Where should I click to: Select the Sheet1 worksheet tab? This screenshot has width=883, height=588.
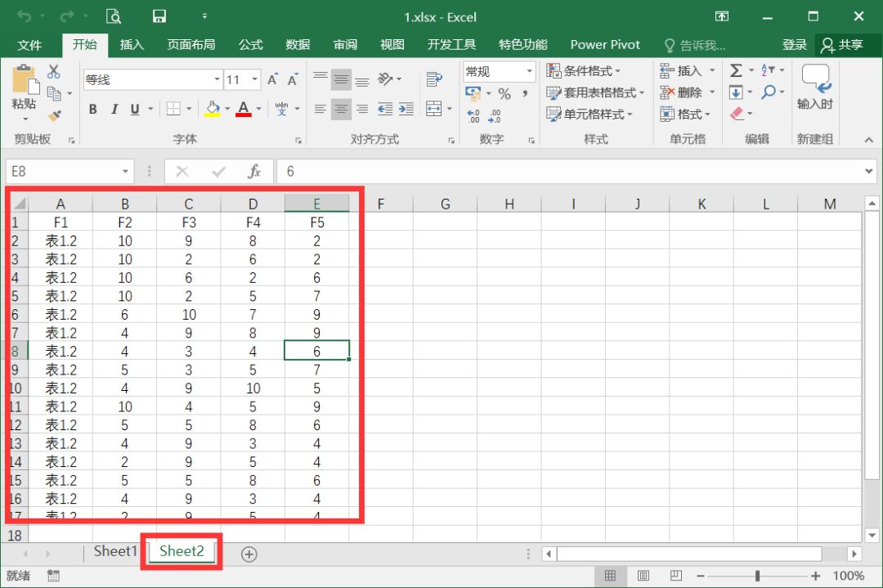115,551
